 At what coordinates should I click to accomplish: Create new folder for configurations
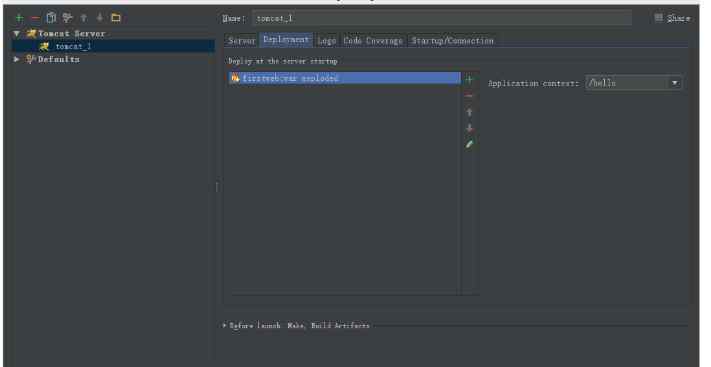point(116,18)
